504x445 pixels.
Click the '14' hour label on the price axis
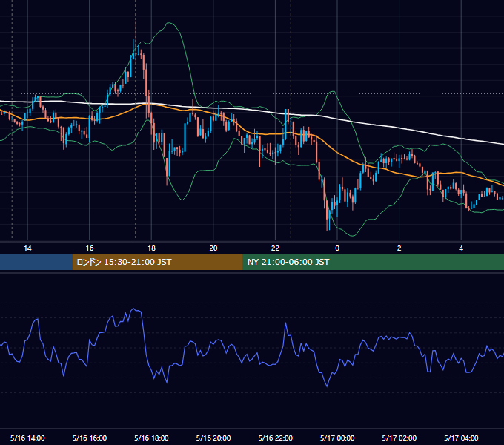click(27, 248)
